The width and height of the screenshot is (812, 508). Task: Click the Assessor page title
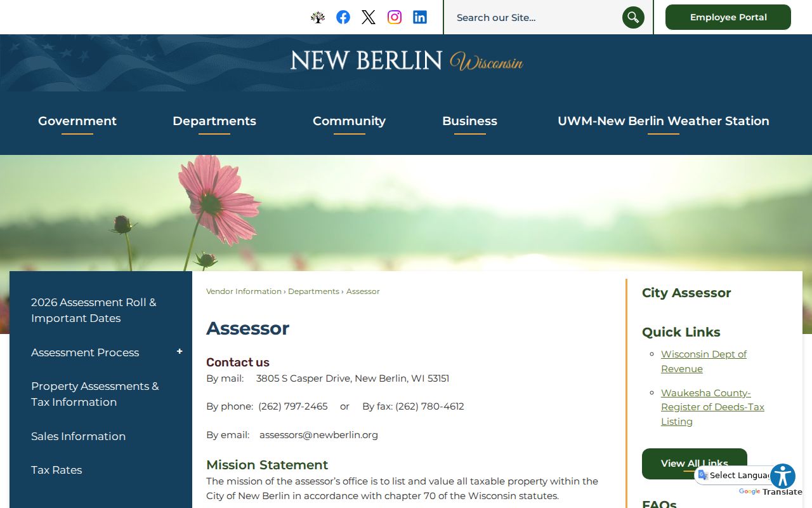click(247, 328)
